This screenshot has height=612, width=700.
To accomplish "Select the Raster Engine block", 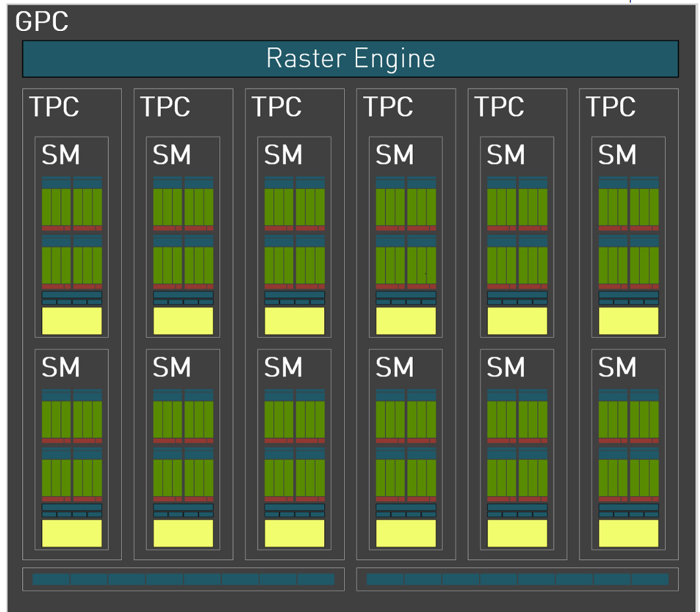I will coord(351,59).
